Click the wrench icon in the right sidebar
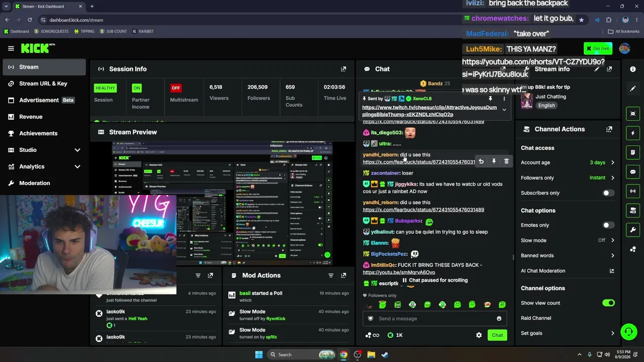 [x=633, y=230]
